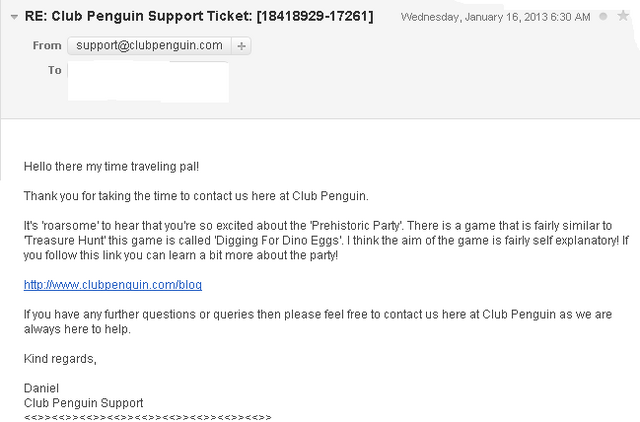Star this Club Penguin support email

tap(623, 16)
